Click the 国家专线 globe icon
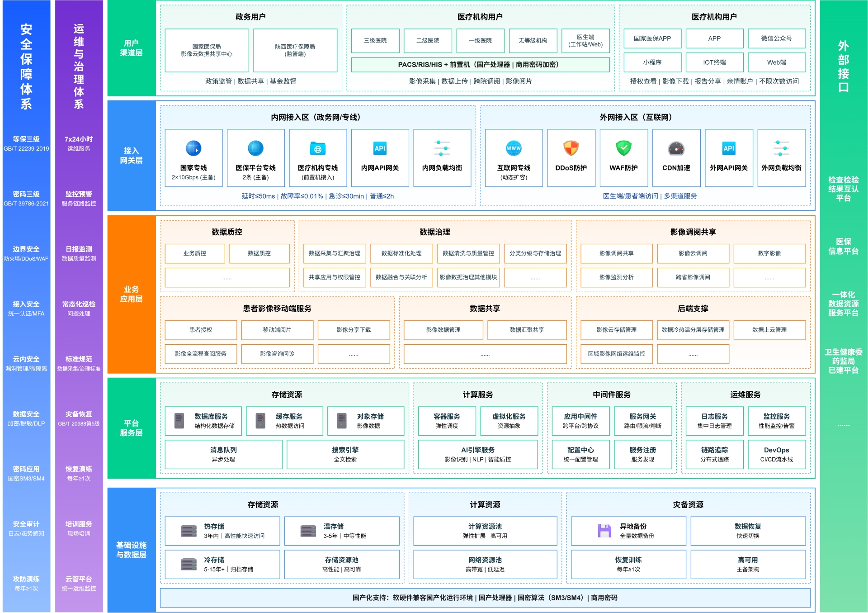The image size is (868, 613). point(193,148)
